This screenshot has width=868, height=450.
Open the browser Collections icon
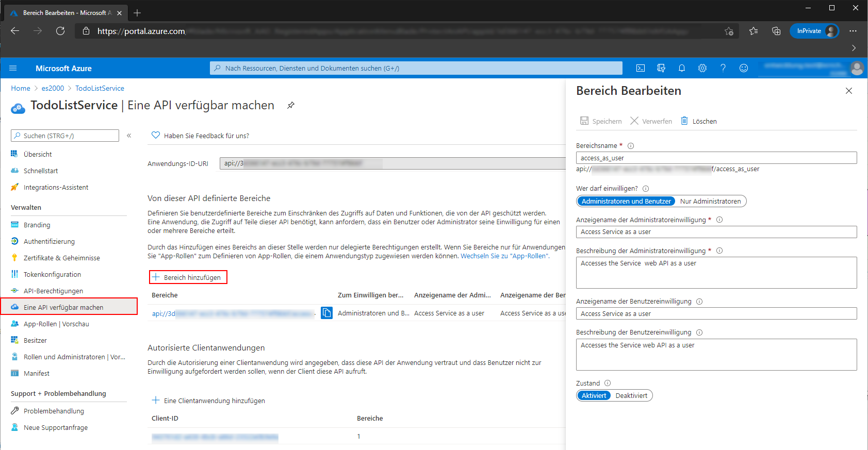coord(776,31)
